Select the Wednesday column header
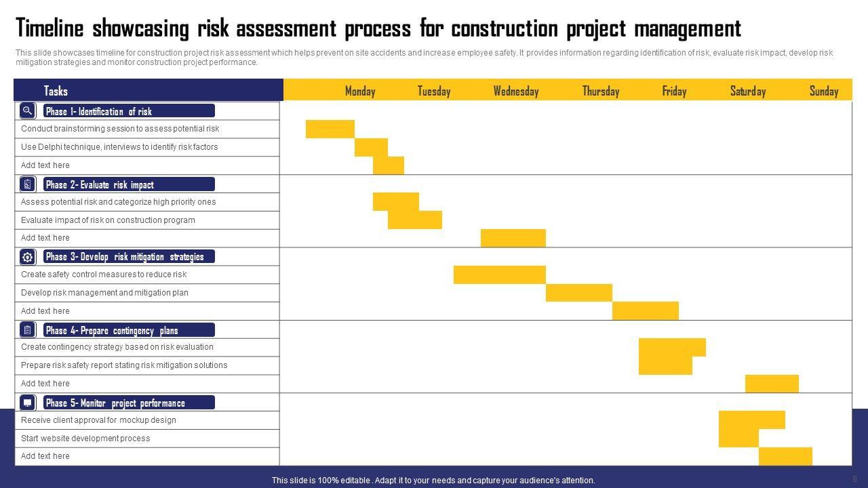This screenshot has height=488, width=868. (x=516, y=91)
